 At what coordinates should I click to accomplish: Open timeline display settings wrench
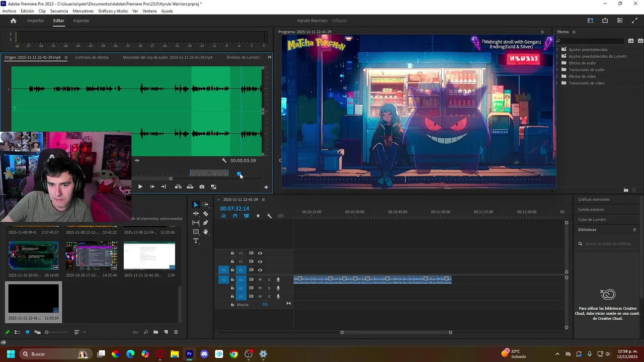point(269,216)
